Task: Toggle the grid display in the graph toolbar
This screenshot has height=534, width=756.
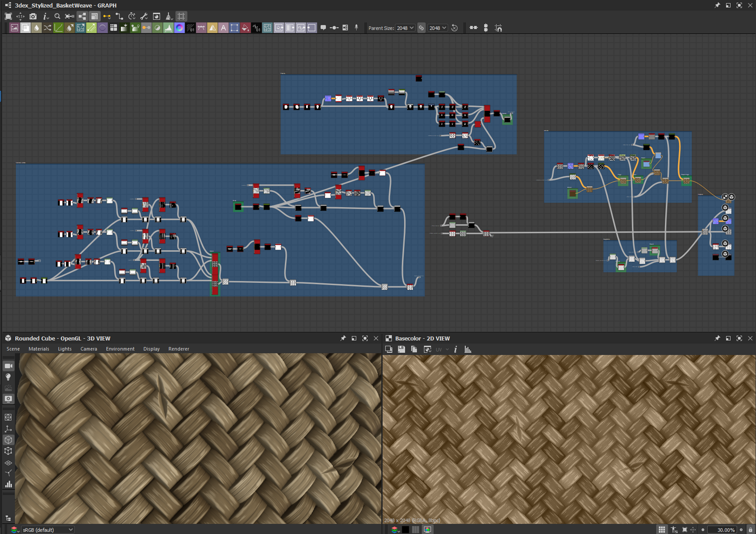Action: [181, 16]
